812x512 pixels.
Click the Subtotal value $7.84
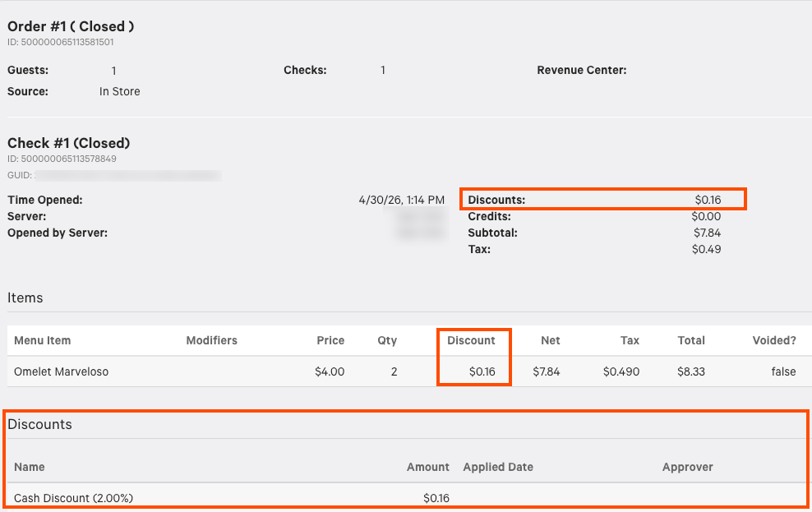pos(708,233)
